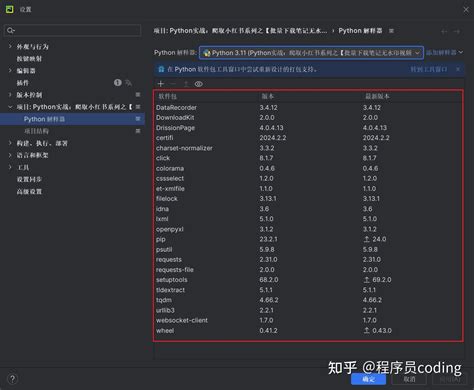Click the translate icon next to 插件
The height and width of the screenshot is (390, 474).
129,83
